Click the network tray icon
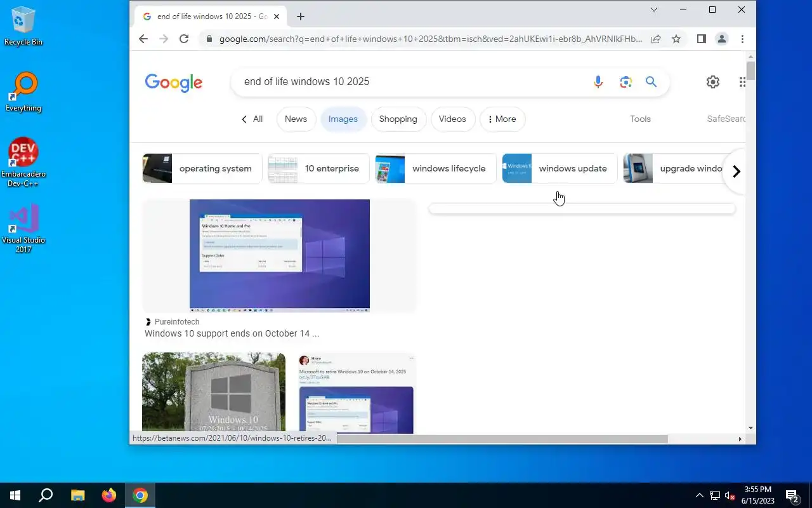This screenshot has height=508, width=812. [x=714, y=495]
